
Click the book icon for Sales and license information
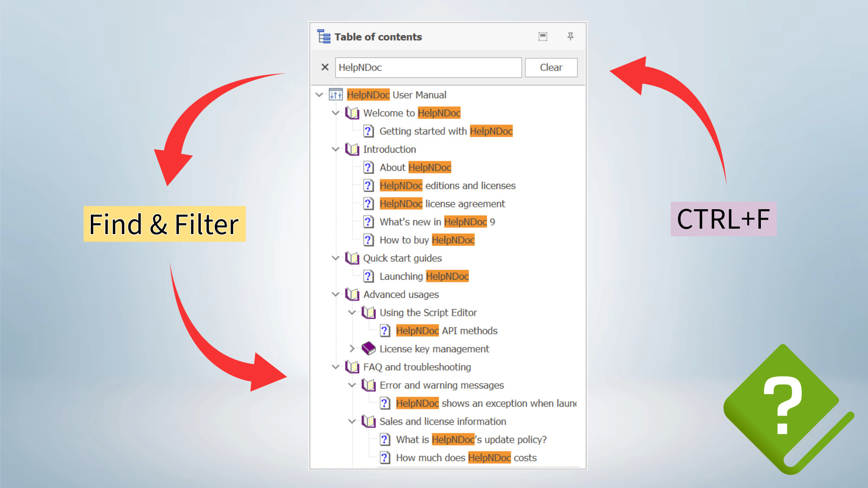(368, 422)
